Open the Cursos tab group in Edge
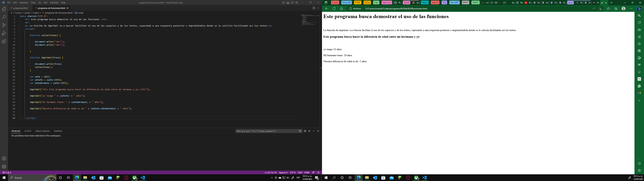This screenshot has width=644, height=181. click(x=335, y=3)
